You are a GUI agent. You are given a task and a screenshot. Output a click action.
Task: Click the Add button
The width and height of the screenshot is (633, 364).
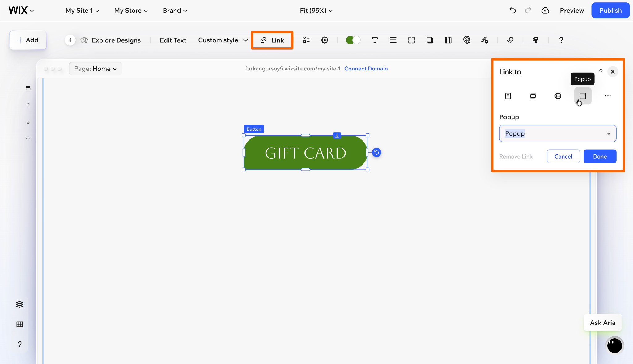pos(28,40)
